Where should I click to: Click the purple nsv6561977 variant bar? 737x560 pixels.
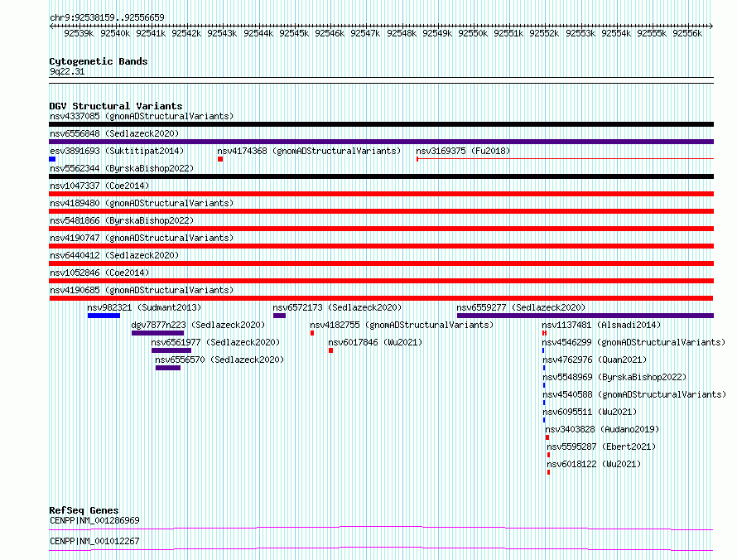[171, 350]
